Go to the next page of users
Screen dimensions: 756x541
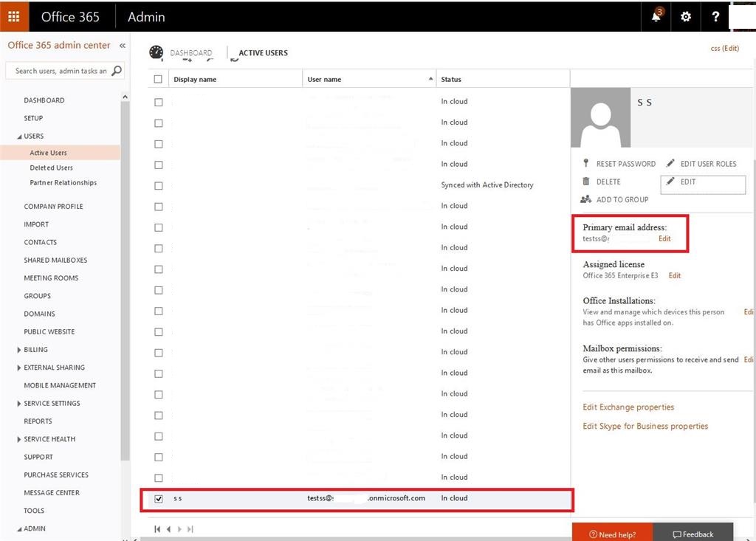click(x=179, y=529)
